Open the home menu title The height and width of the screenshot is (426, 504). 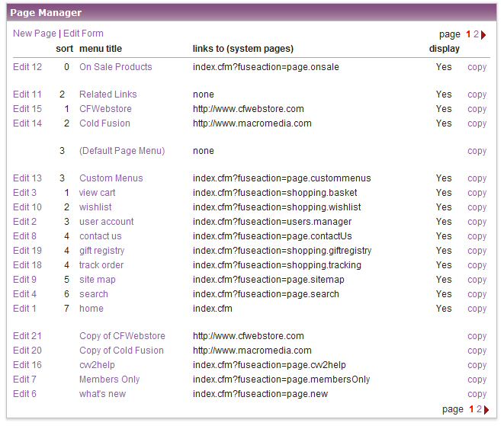(91, 309)
